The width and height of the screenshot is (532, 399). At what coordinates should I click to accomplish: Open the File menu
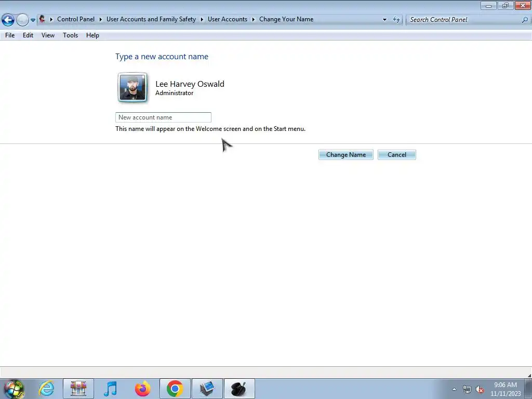(x=10, y=35)
